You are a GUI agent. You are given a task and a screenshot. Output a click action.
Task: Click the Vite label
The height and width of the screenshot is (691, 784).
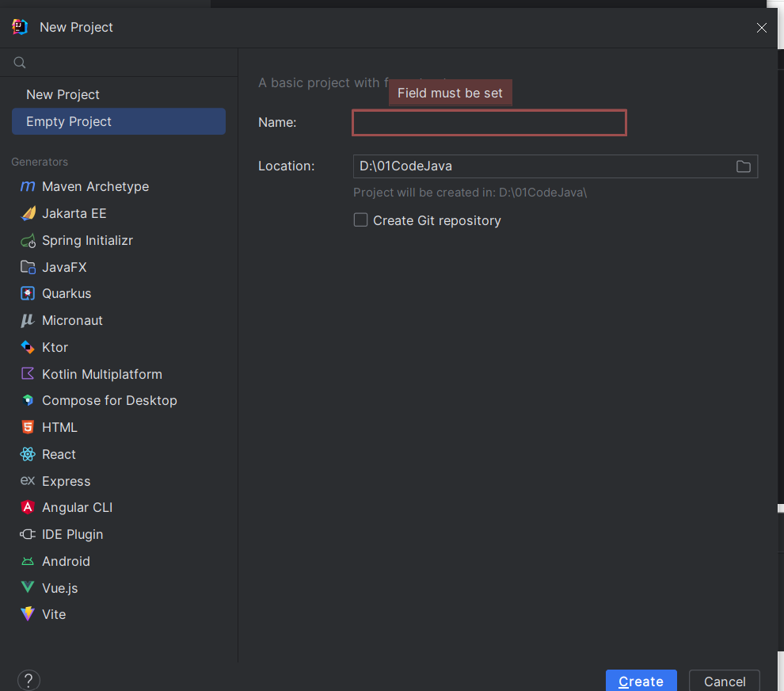point(54,614)
